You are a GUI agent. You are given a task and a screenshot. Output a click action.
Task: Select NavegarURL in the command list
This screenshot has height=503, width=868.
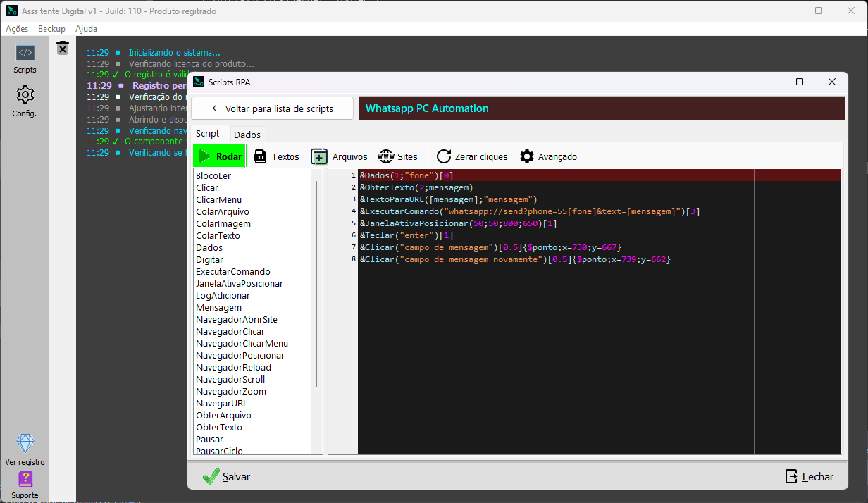tap(221, 403)
